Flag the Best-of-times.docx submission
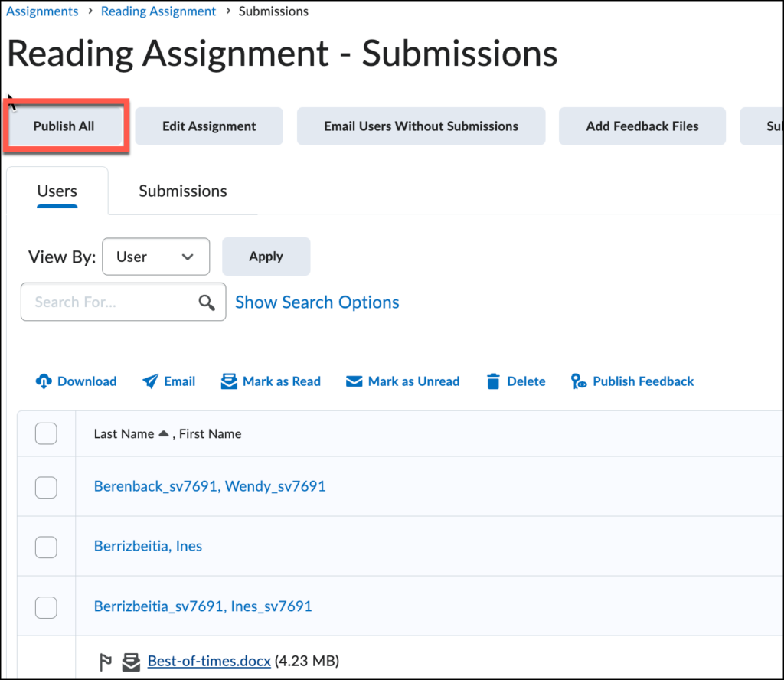 click(x=106, y=661)
